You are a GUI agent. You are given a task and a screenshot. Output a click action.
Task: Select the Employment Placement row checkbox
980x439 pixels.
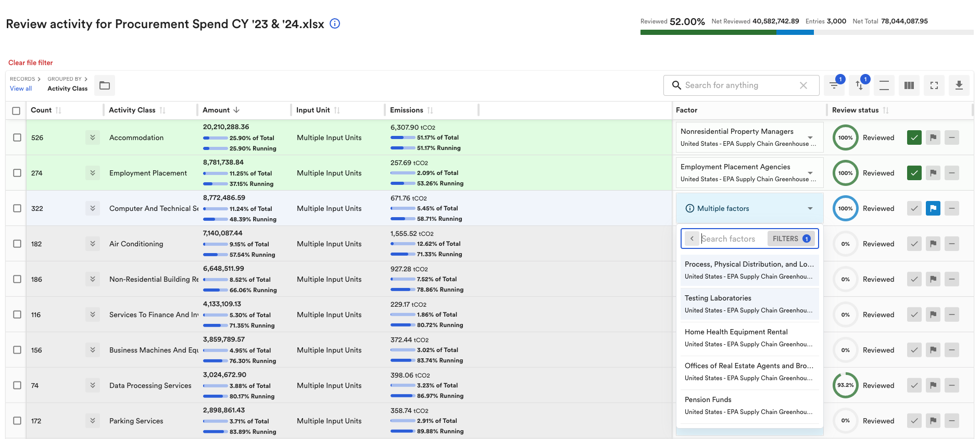[x=17, y=173]
